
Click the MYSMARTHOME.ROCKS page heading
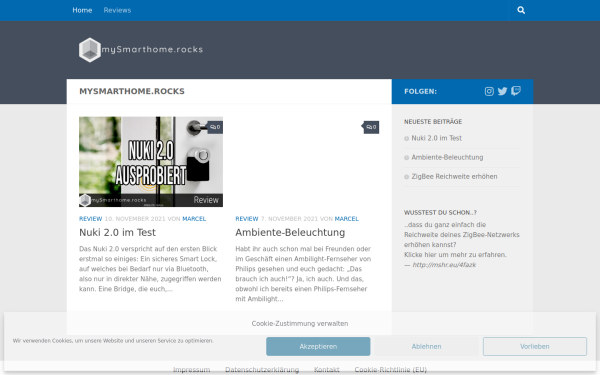click(132, 91)
